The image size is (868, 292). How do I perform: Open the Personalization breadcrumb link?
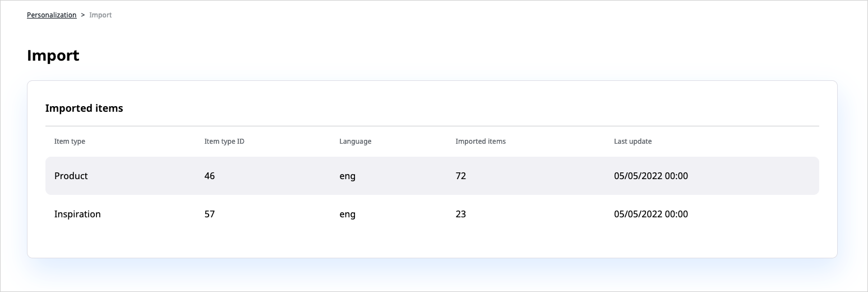click(52, 15)
